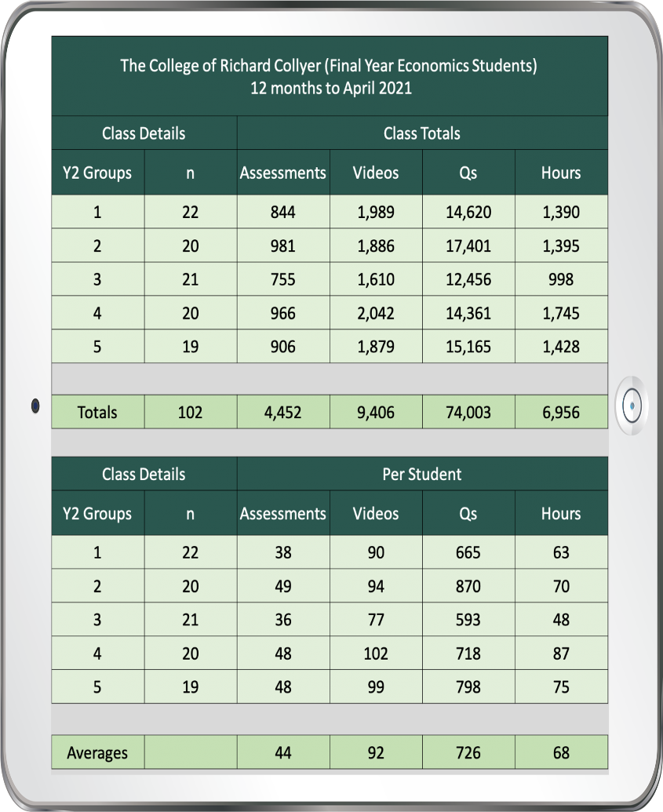The width and height of the screenshot is (663, 812).
Task: Click group 4's per-student Videos value 102
Action: [x=376, y=654]
